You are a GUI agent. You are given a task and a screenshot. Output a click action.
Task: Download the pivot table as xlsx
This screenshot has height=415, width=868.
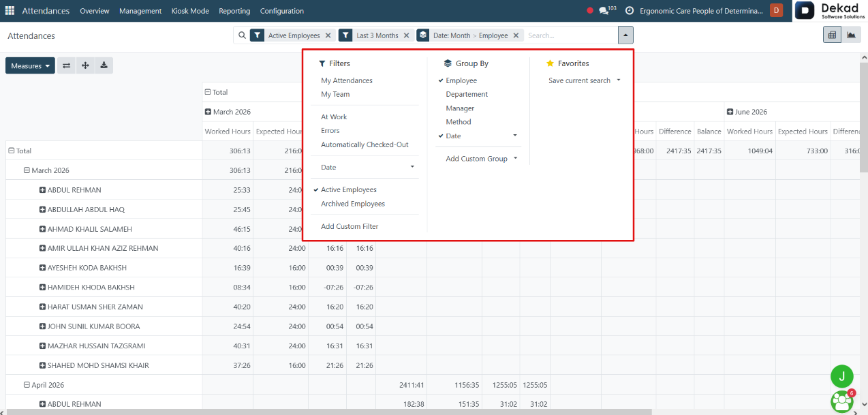(x=104, y=66)
